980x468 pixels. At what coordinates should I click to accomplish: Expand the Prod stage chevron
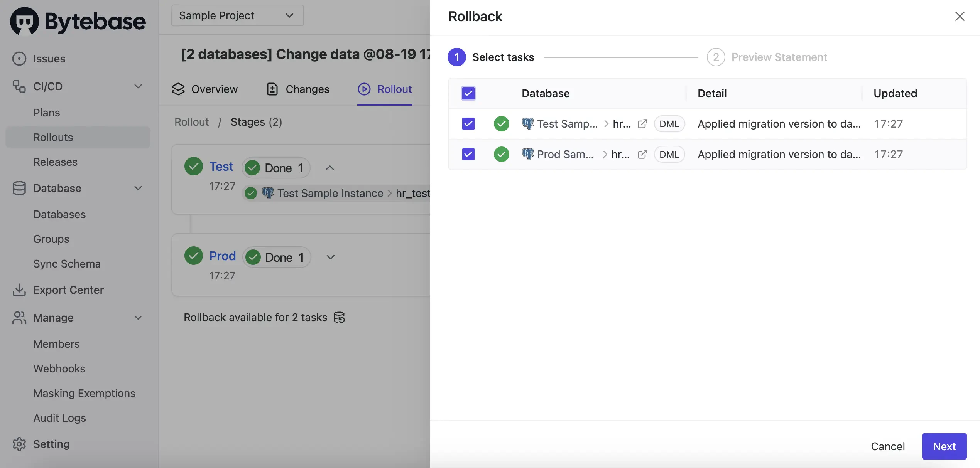click(330, 257)
